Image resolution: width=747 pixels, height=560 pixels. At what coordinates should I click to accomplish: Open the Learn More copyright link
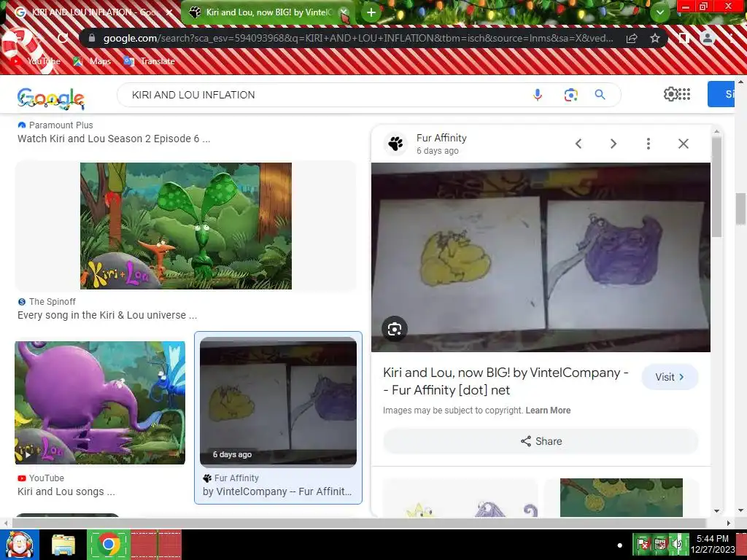tap(548, 410)
